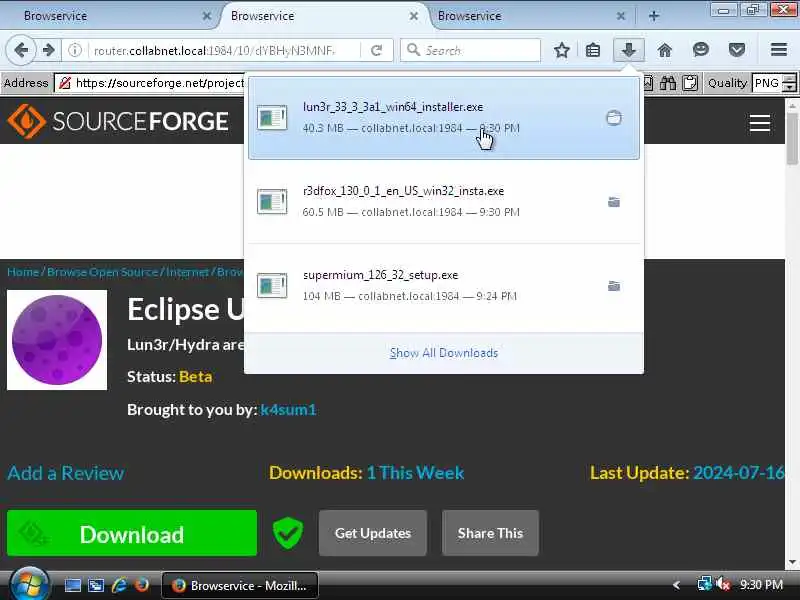Click Get Updates button
Screen dimensions: 800x600
(x=373, y=533)
